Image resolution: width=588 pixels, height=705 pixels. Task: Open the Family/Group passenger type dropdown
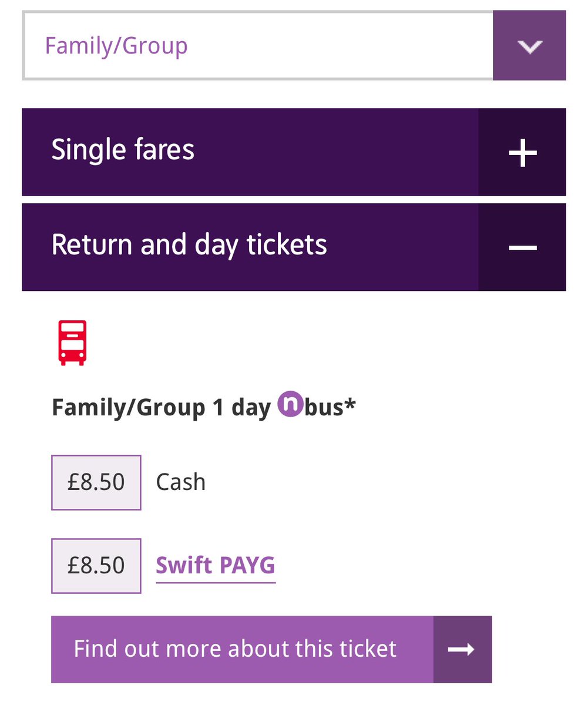[294, 45]
